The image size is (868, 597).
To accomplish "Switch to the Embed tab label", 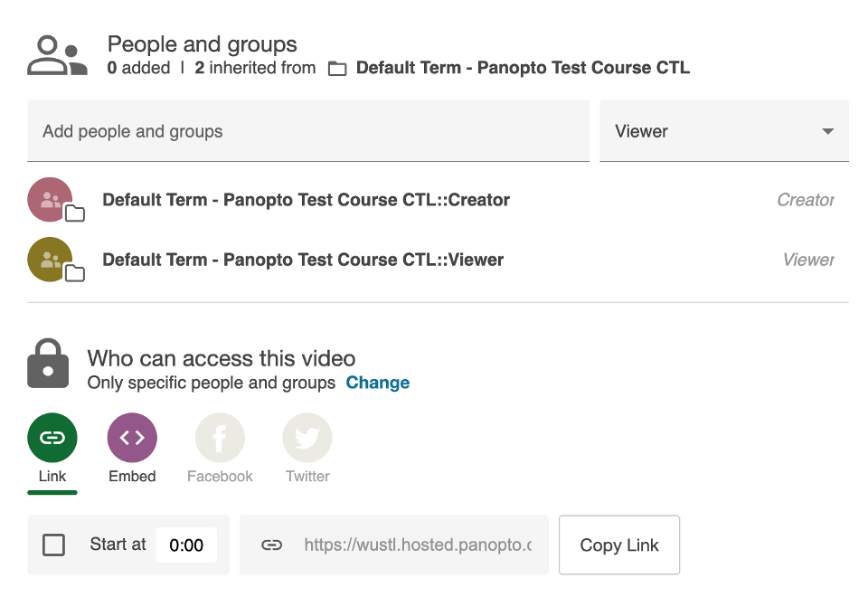I will click(132, 477).
